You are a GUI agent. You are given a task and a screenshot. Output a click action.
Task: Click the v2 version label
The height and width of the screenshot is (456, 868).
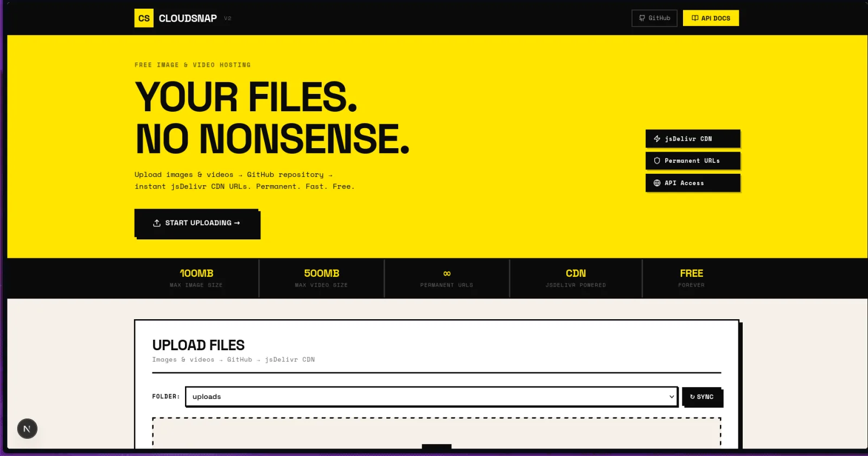tap(228, 18)
